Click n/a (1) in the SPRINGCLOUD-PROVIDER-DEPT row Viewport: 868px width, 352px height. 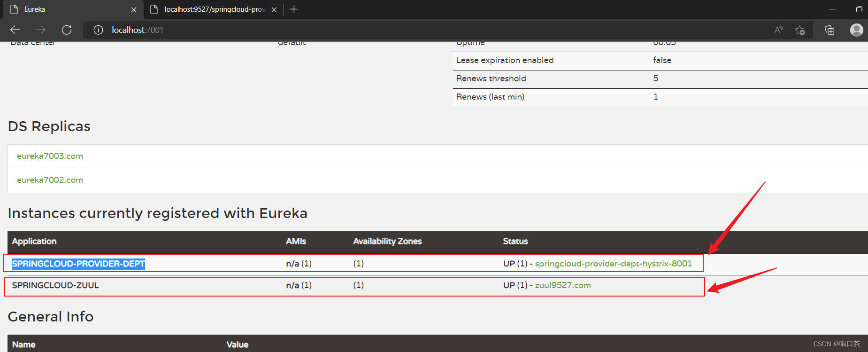[x=299, y=264]
